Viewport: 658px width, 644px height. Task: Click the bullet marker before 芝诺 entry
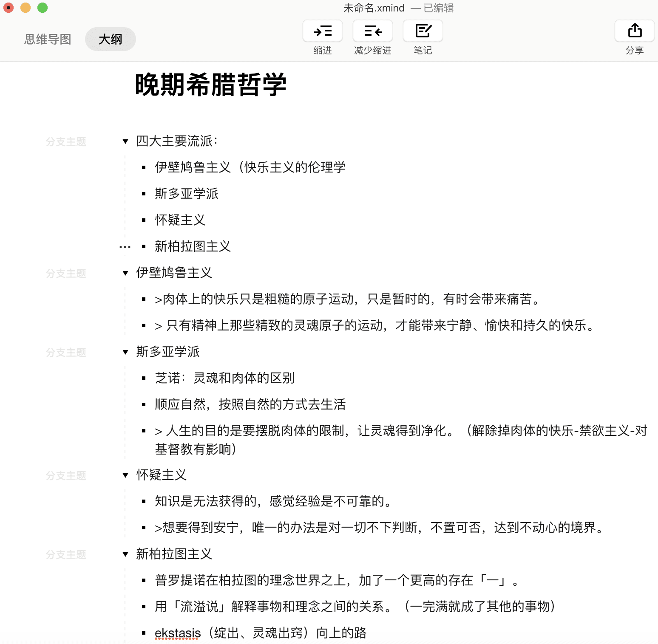pos(143,378)
